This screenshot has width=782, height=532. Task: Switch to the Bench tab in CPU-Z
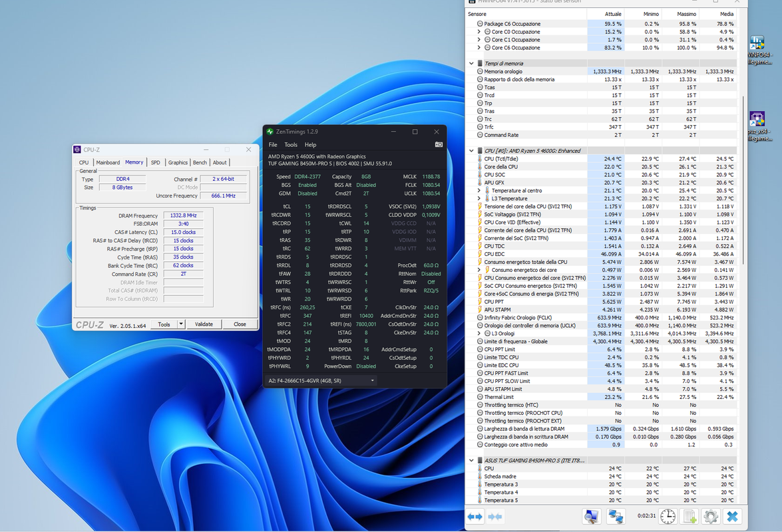200,162
